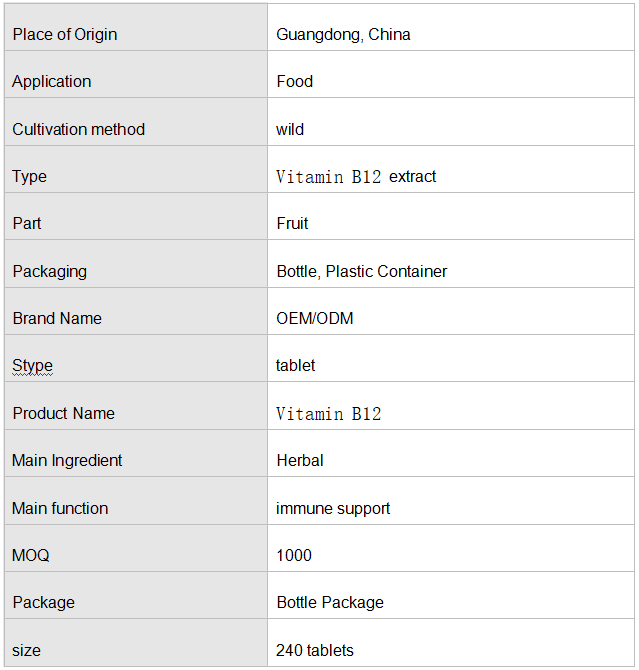The image size is (639, 670).
Task: Click the 'Herbal' main ingredient value
Action: [x=300, y=461]
